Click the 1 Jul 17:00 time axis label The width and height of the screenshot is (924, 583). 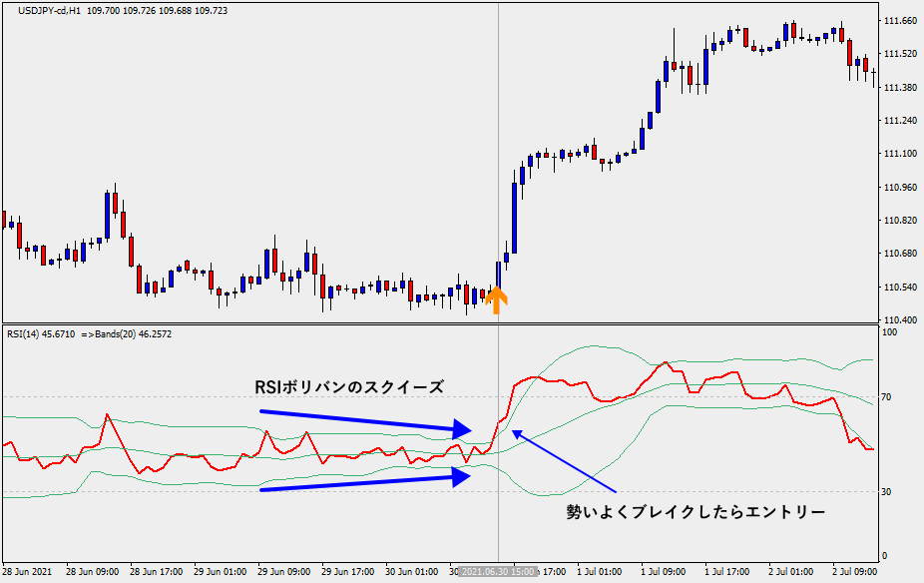pyautogui.click(x=726, y=572)
